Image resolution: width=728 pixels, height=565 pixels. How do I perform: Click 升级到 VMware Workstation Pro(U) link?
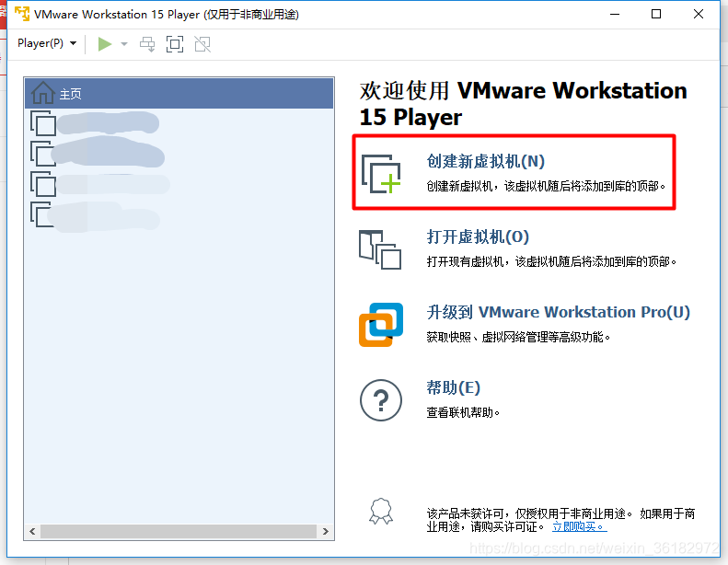559,312
